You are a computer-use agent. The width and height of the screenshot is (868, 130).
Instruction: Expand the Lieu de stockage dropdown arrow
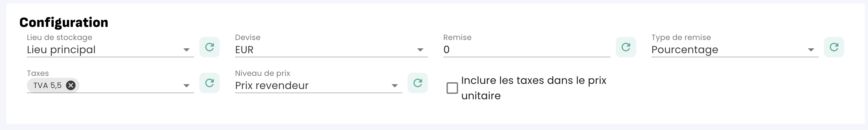186,50
